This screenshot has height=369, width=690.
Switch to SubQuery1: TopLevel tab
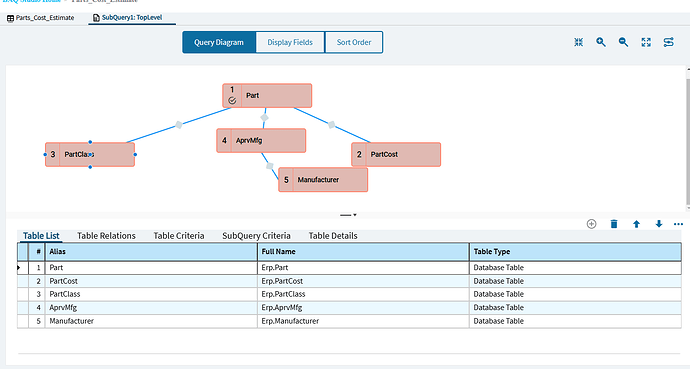(132, 18)
